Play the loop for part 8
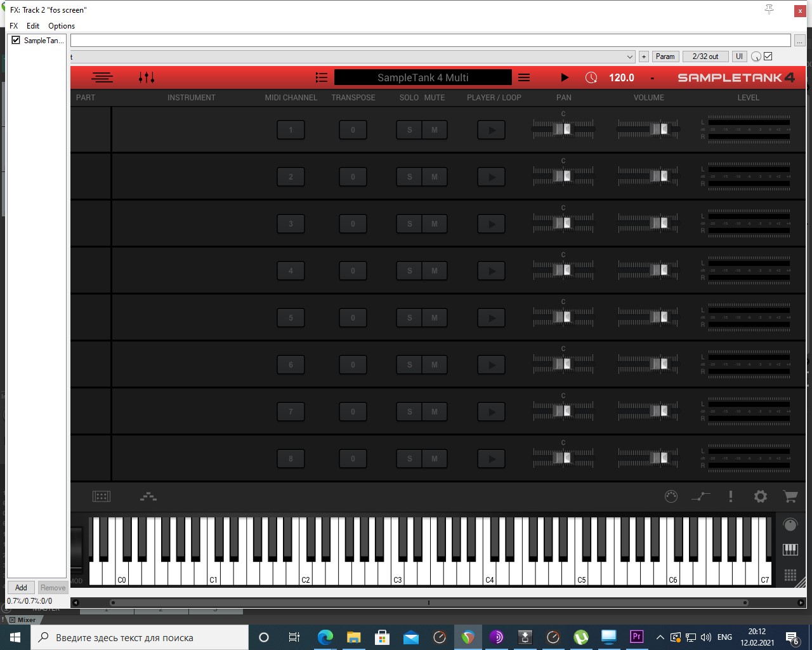The height and width of the screenshot is (650, 812). pos(492,459)
